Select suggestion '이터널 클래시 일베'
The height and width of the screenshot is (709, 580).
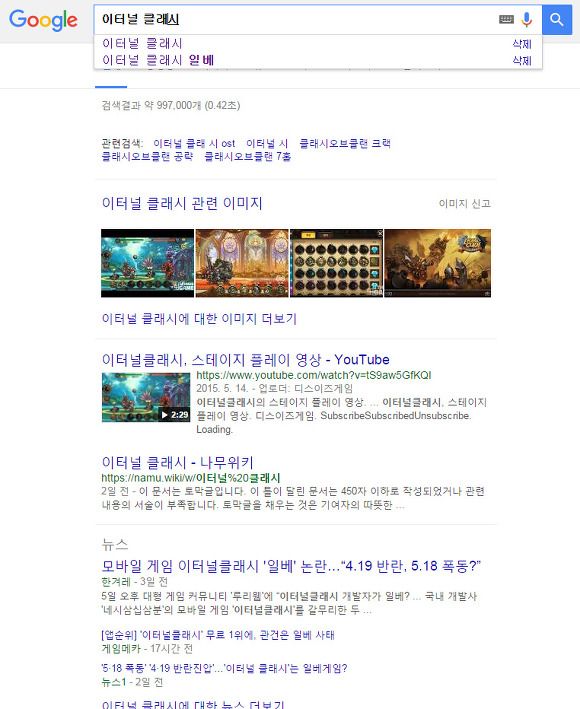click(158, 60)
